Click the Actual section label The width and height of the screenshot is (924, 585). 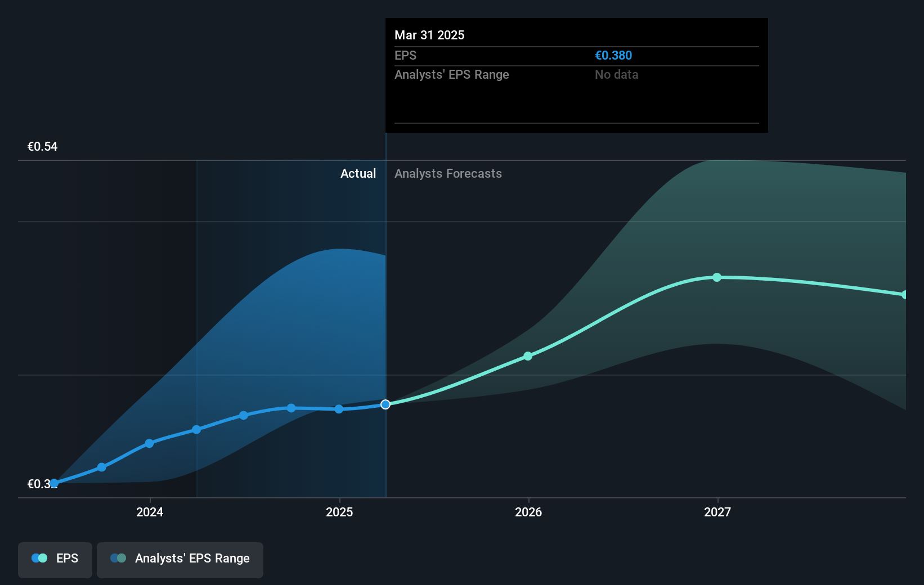click(358, 173)
